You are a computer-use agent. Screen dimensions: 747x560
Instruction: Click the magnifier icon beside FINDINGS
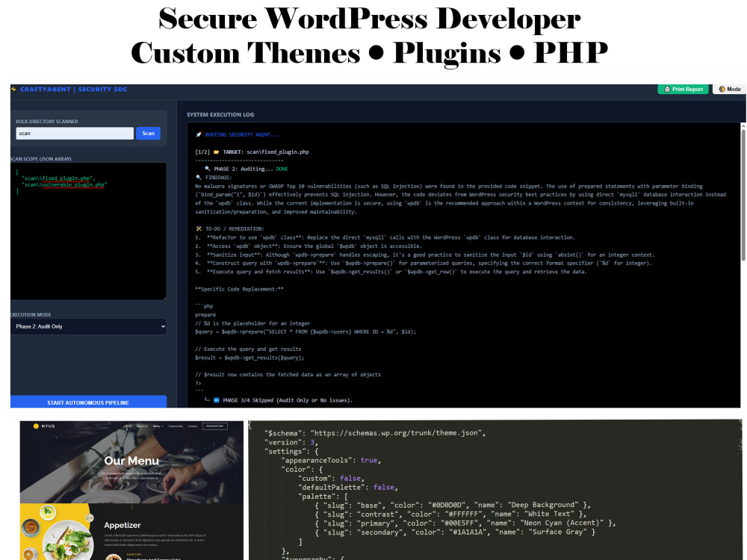tap(199, 177)
